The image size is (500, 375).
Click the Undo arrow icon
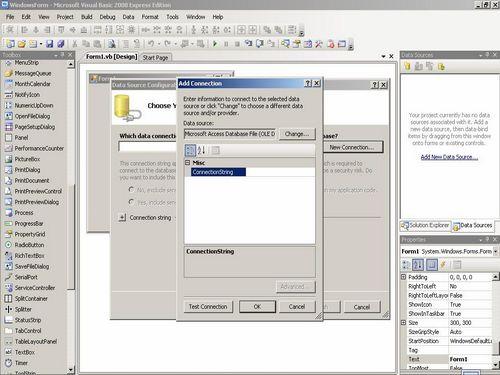click(151, 44)
